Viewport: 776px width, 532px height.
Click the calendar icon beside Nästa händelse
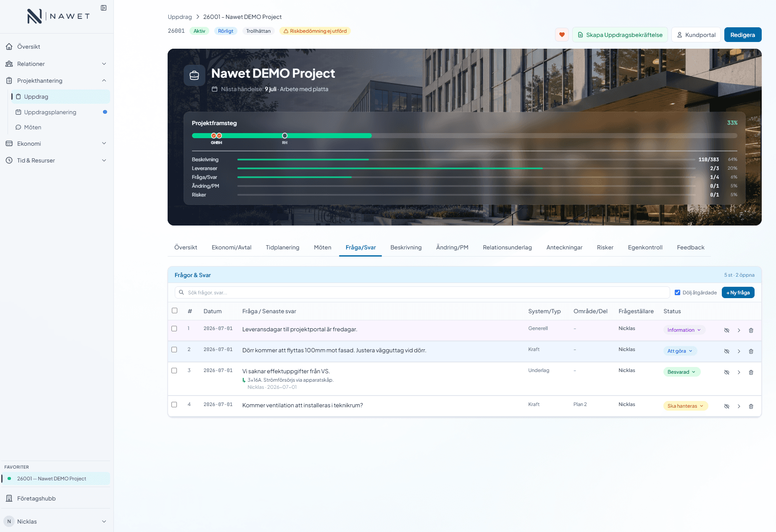point(214,89)
